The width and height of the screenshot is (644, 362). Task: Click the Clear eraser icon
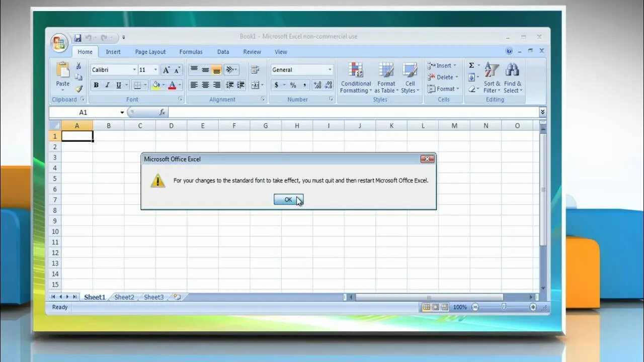471,89
